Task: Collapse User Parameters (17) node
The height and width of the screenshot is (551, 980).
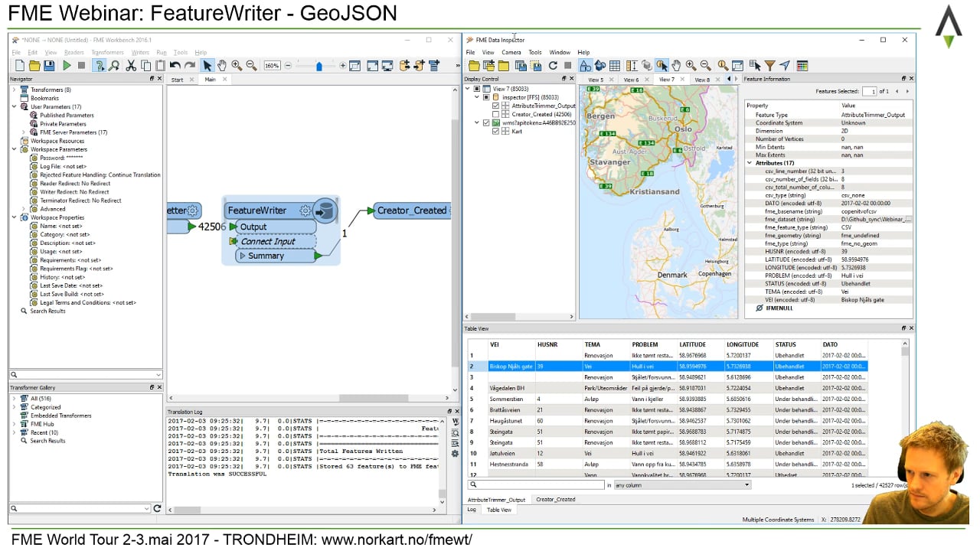Action: tap(14, 107)
